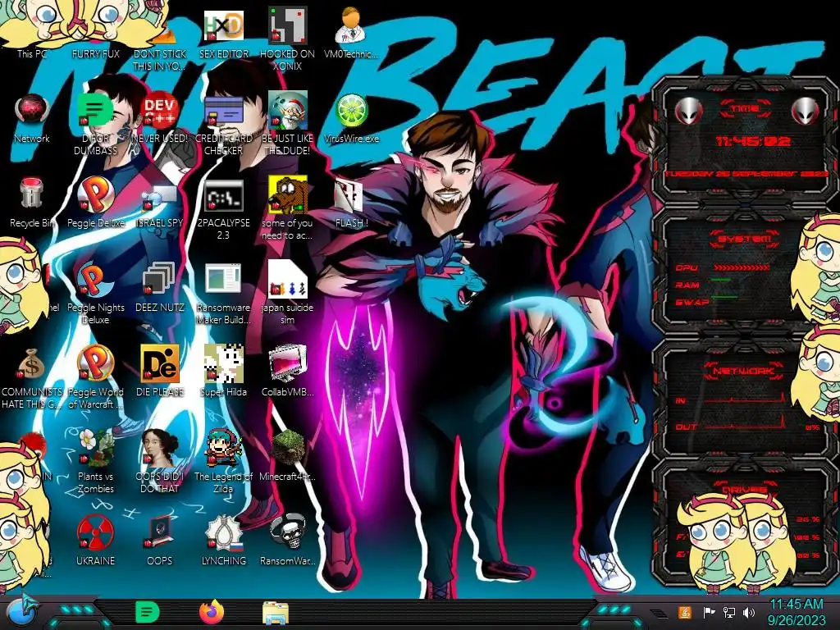The width and height of the screenshot is (840, 630).
Task: Launch Super Hilda game shortcut
Action: 224,372
